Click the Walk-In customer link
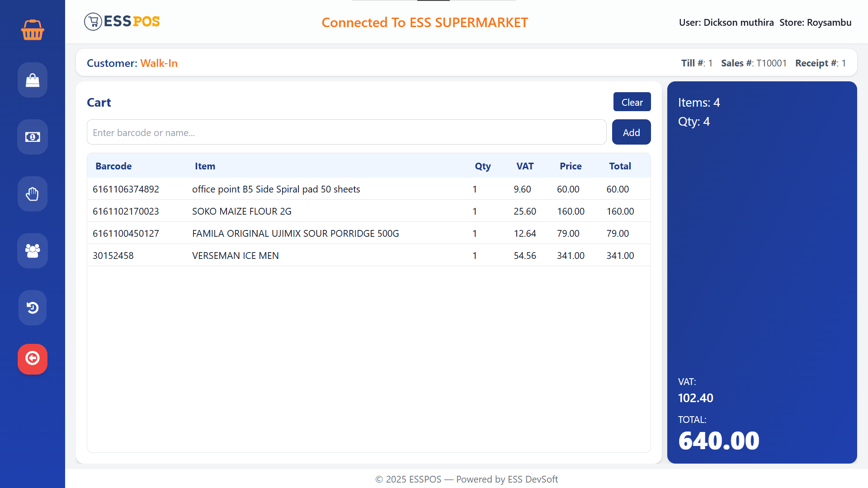The height and width of the screenshot is (488, 868). (x=159, y=63)
